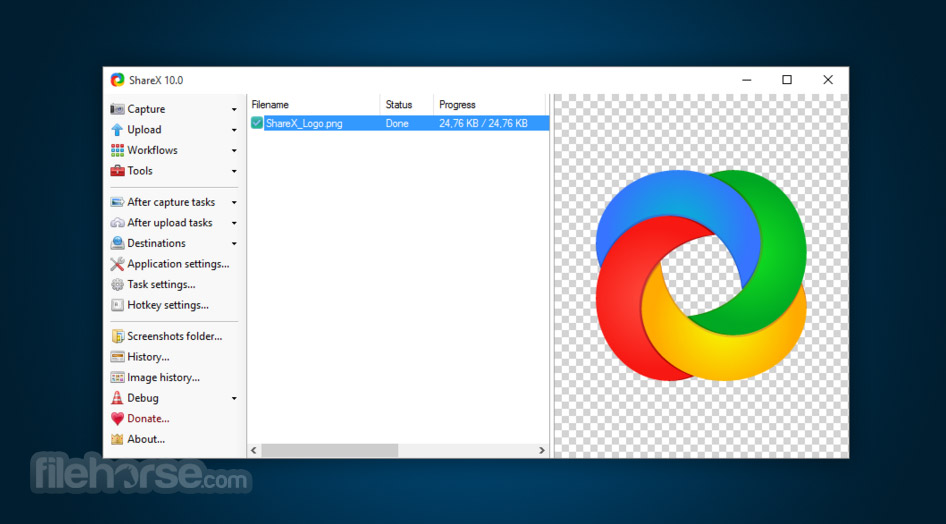Click the After capture tasks icon
Viewport: 946px width, 524px height.
pos(117,202)
